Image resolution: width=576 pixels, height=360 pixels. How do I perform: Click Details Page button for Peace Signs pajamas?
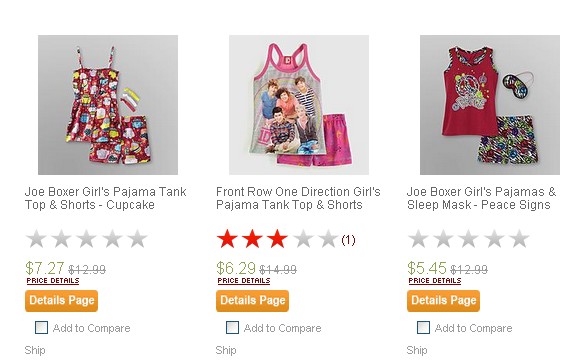[443, 301]
